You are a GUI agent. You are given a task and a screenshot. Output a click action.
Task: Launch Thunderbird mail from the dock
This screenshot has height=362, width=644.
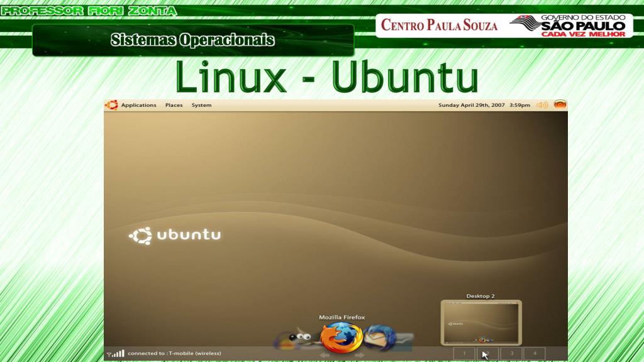pyautogui.click(x=380, y=337)
